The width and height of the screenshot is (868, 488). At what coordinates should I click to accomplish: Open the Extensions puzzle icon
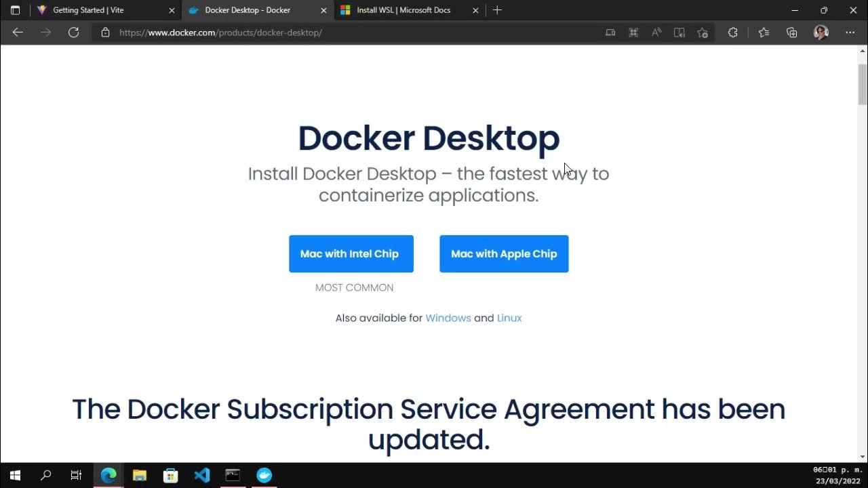click(x=732, y=33)
